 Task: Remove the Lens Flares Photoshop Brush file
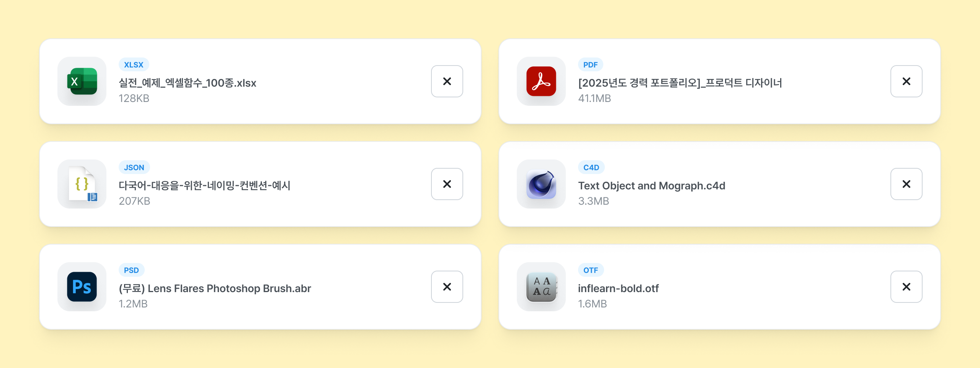pyautogui.click(x=447, y=287)
